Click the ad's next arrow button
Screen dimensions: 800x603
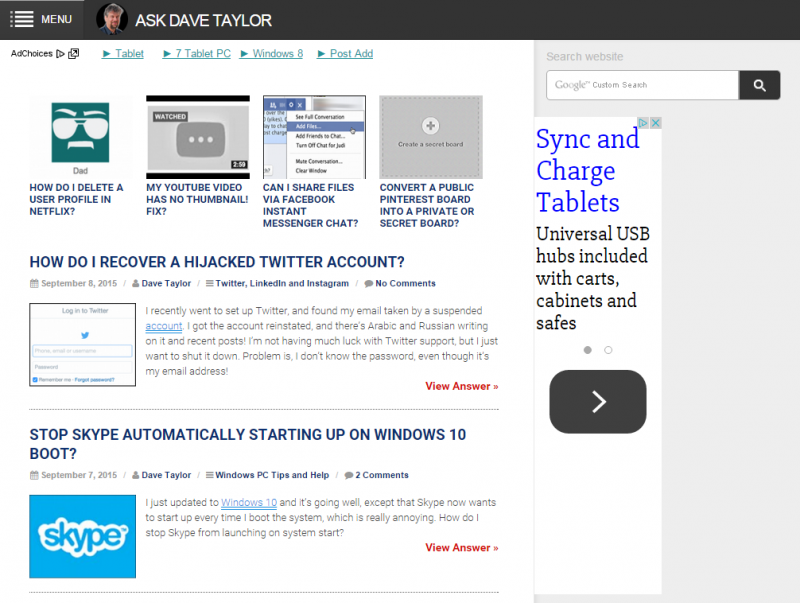coord(598,401)
